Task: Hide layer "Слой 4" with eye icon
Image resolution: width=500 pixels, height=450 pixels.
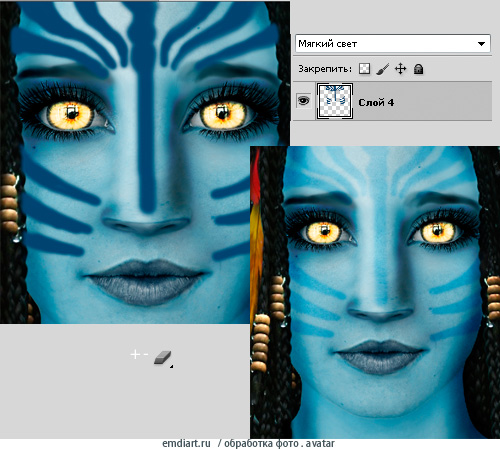Action: point(303,100)
